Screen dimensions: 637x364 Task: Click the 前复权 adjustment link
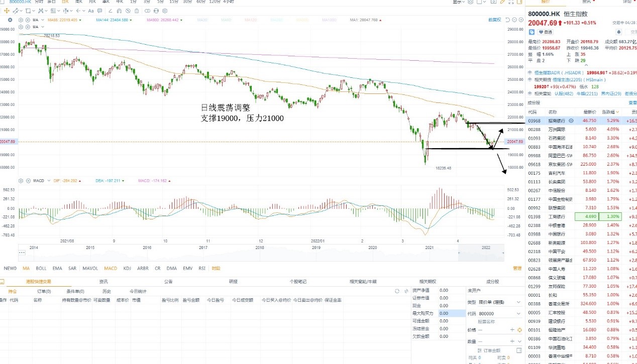pos(495,20)
